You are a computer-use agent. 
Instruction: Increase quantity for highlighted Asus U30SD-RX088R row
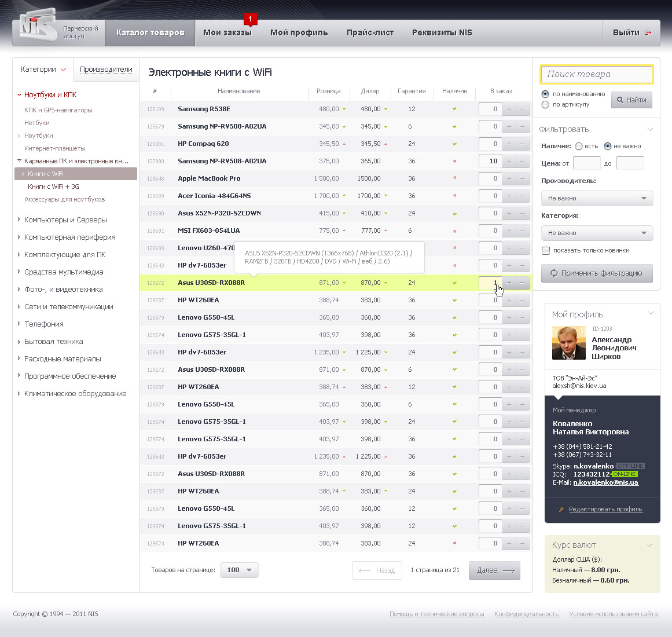click(509, 283)
